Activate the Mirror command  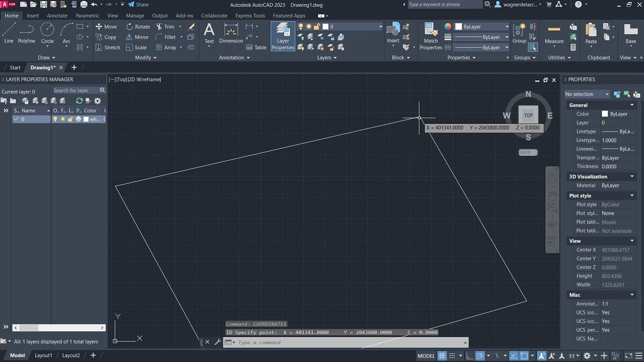coord(137,37)
